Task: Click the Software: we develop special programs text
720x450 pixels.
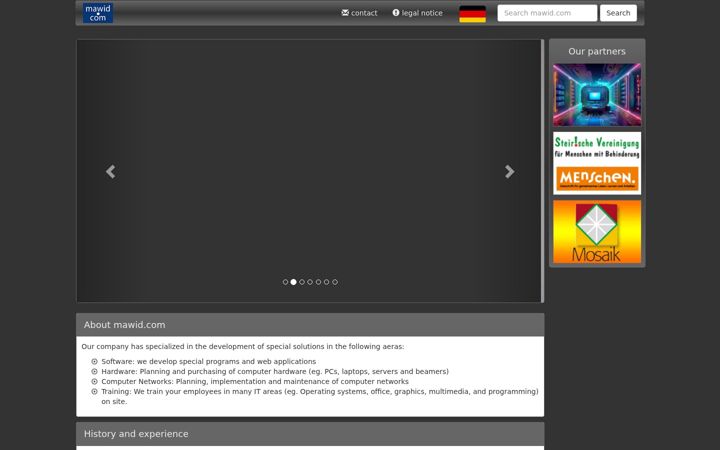Action: coord(208,361)
